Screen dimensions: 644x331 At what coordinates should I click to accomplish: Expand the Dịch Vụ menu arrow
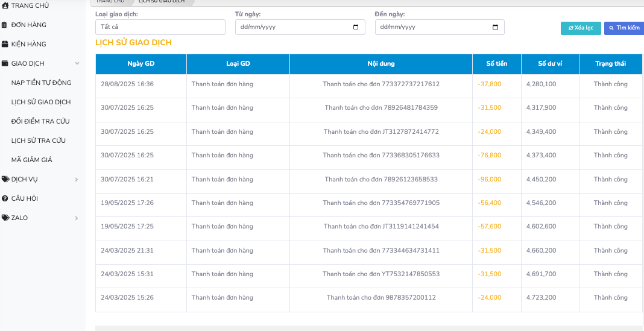click(x=77, y=179)
